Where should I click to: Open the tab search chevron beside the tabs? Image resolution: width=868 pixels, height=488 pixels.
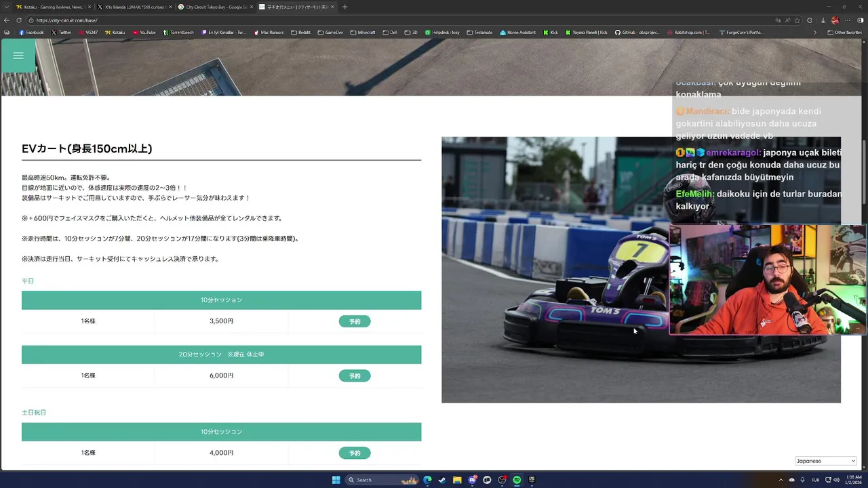click(x=7, y=7)
